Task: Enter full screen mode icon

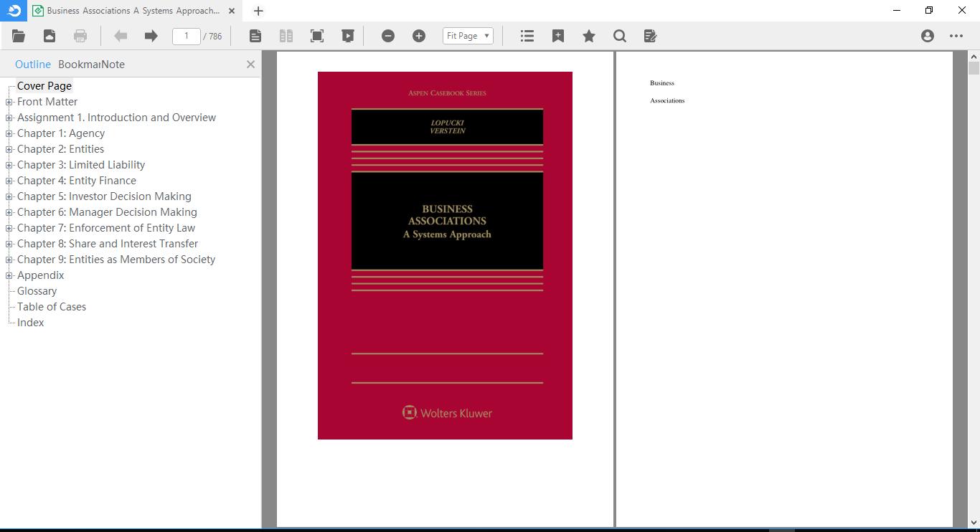Action: [317, 36]
